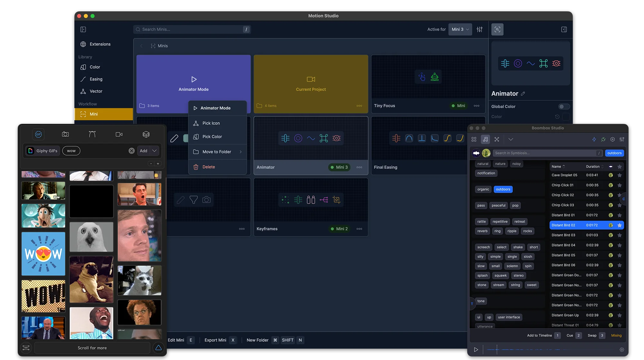The height and width of the screenshot is (360, 644).
Task: Select the camera tab icon in the media panel
Action: [x=65, y=134]
